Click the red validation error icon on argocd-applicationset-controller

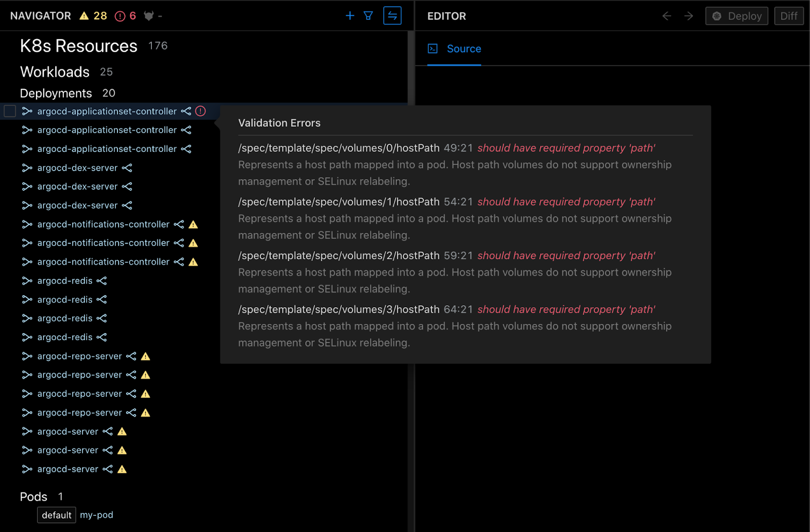[x=200, y=111]
